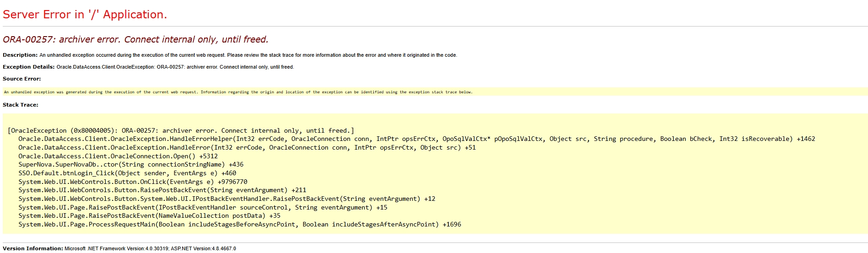Click the 'Server Error in '/' Application.' heading
Image resolution: width=868 pixels, height=253 pixels.
click(85, 15)
